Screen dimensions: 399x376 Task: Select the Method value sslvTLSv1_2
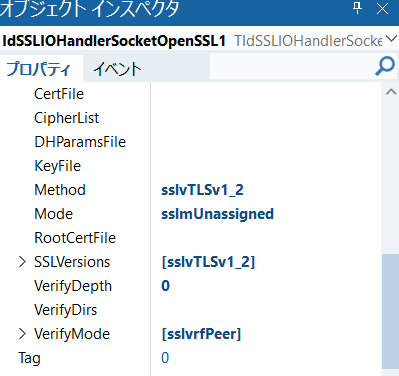point(202,190)
